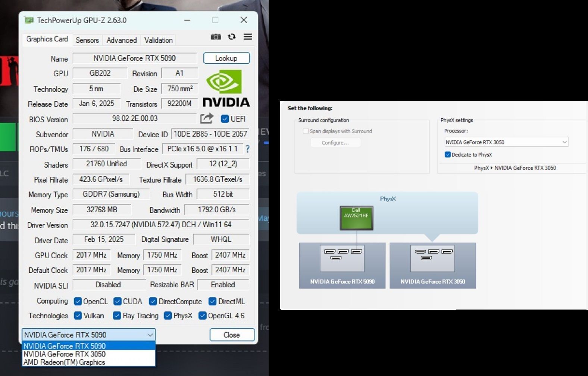Toggle the OpenGL 4.6 checkbox
Screen dimensions: 588x376
click(x=202, y=316)
